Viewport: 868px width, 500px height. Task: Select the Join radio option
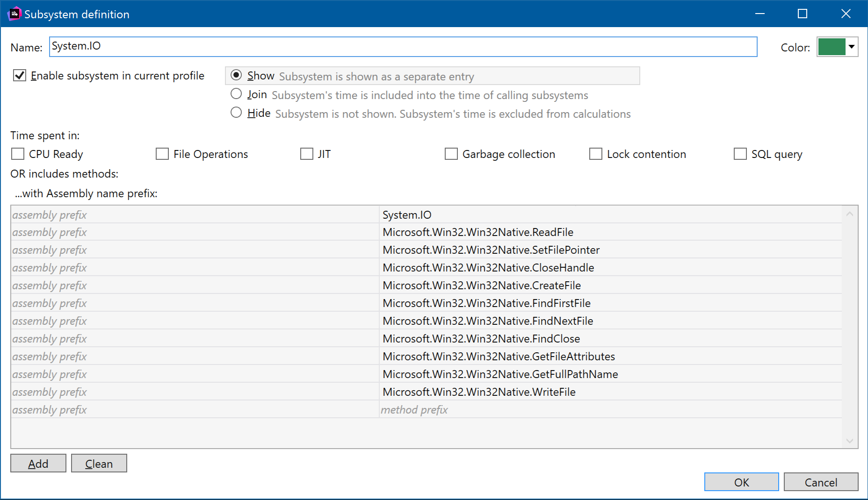[x=236, y=94]
